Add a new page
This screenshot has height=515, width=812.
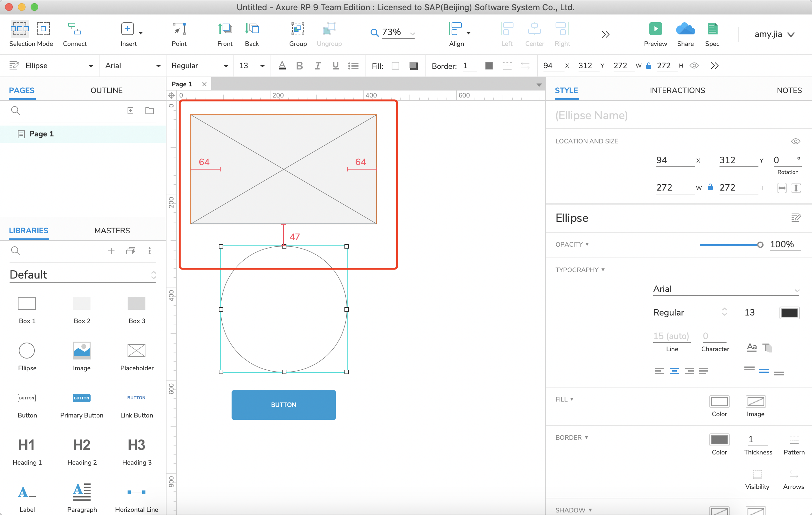tap(130, 111)
